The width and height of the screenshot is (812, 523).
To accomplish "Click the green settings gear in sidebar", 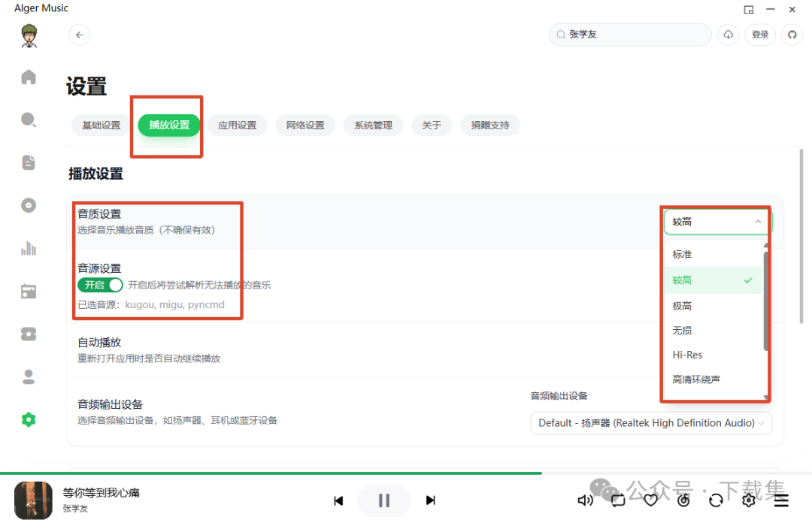I will pyautogui.click(x=29, y=419).
